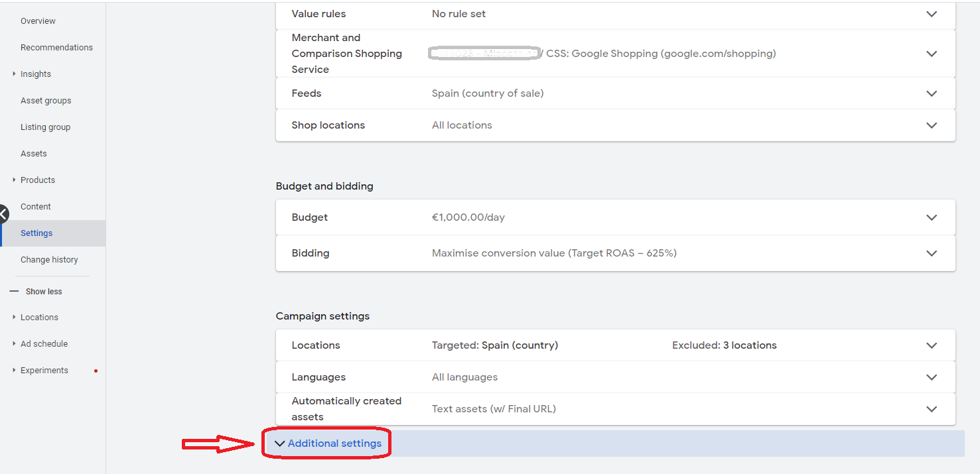This screenshot has height=474, width=980.
Task: Expand Automatically created assets chevron
Action: click(x=932, y=409)
